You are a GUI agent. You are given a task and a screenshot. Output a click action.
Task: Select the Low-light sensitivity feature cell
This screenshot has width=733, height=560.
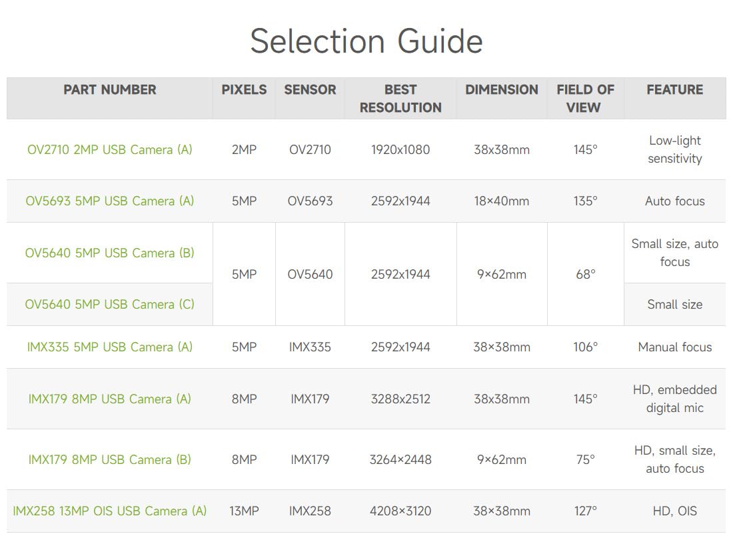coord(675,150)
